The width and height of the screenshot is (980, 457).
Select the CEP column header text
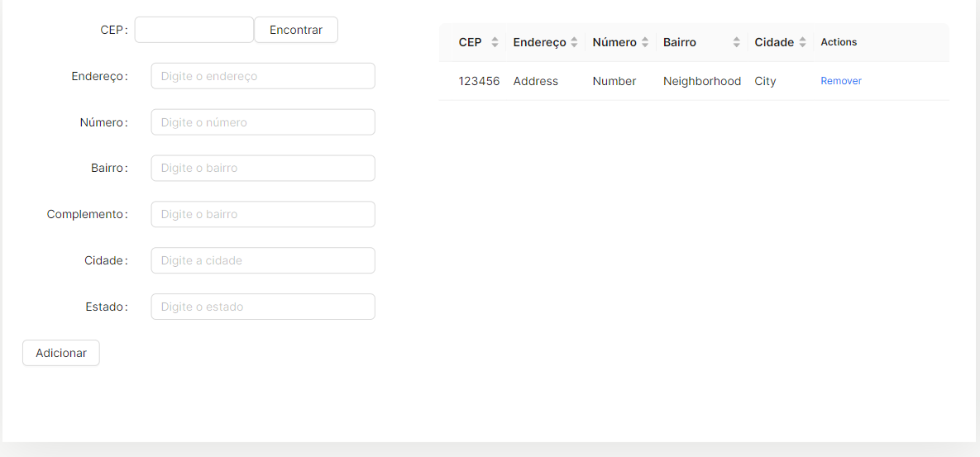click(x=470, y=42)
